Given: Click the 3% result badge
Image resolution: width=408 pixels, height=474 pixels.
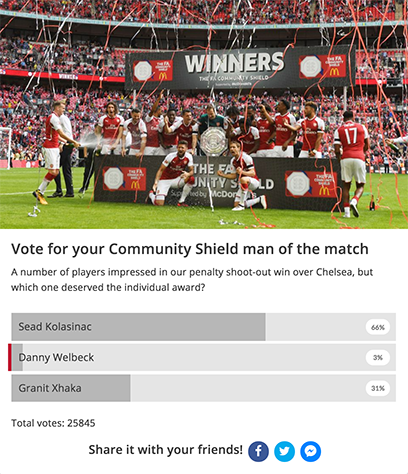Looking at the screenshot, I should pos(378,357).
